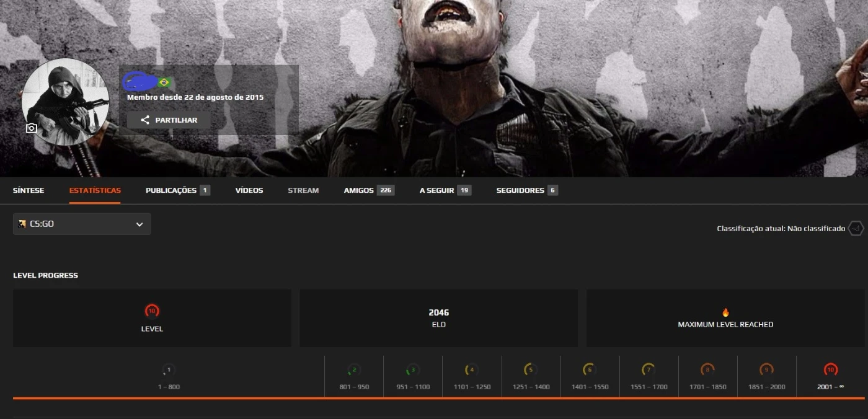The width and height of the screenshot is (868, 419).
Task: Click the unranked classification badge icon
Action: [856, 229]
